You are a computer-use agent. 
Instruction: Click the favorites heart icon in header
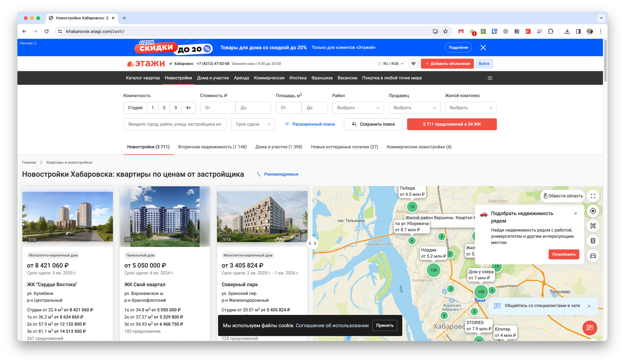pyautogui.click(x=413, y=64)
